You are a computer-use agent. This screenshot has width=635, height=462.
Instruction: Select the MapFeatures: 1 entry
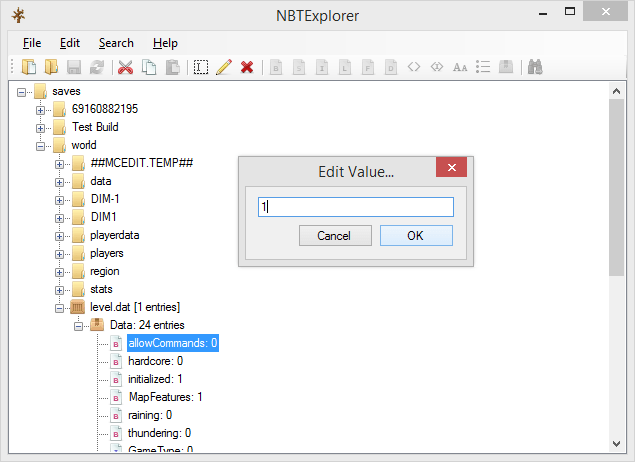click(x=165, y=397)
